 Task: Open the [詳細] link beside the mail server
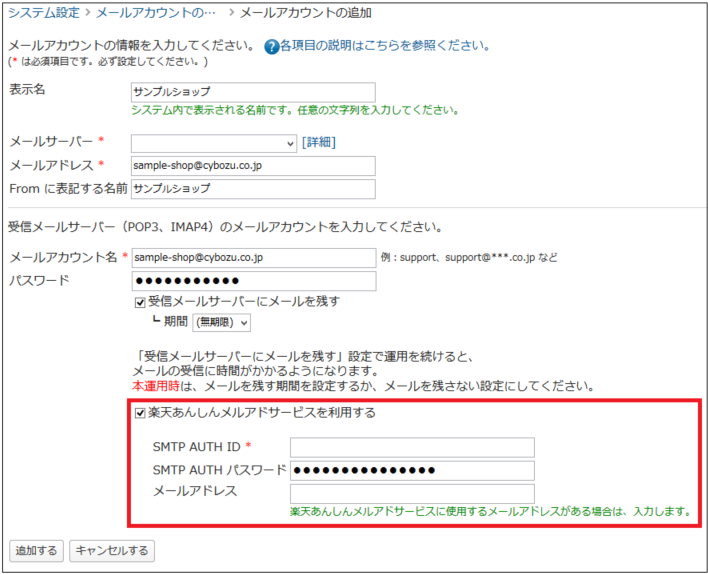point(318,143)
